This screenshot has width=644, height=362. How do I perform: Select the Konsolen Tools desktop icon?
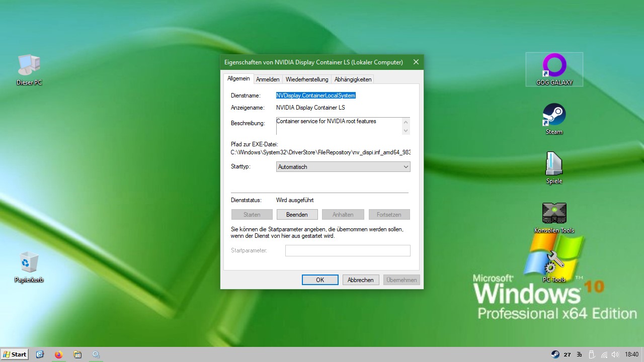[554, 218]
